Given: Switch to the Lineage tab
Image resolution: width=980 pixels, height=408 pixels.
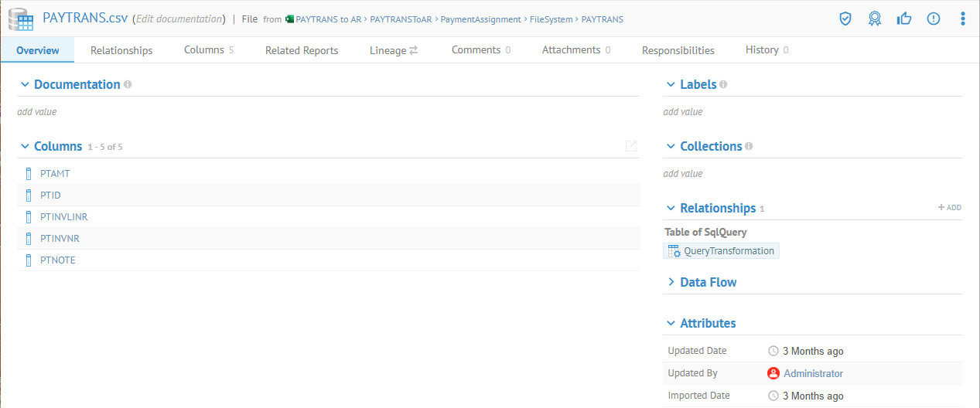Looking at the screenshot, I should [x=393, y=50].
